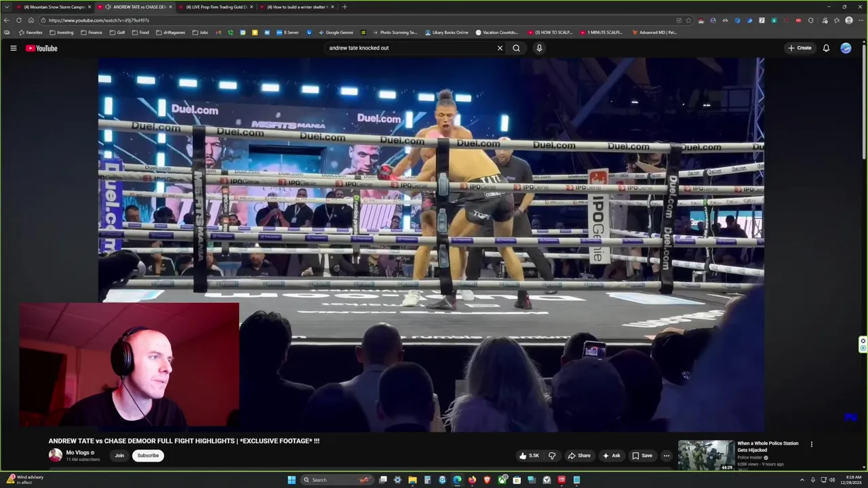Click the Ask button
Image resolution: width=868 pixels, height=488 pixels.
(x=612, y=455)
